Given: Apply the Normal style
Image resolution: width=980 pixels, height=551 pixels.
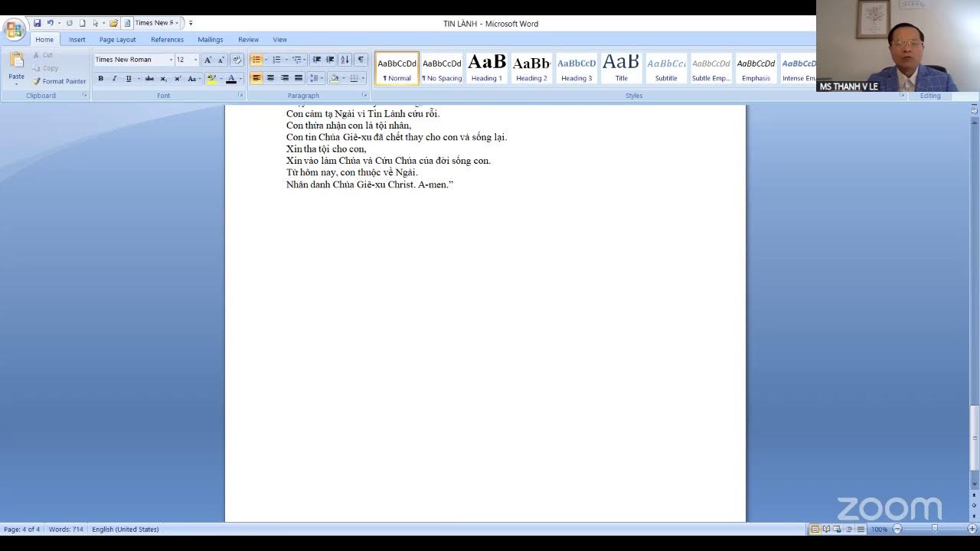Looking at the screenshot, I should tap(397, 68).
